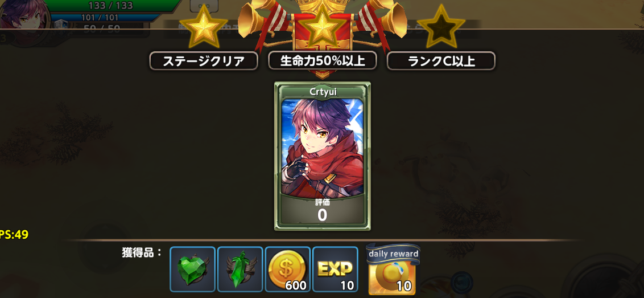Click the first gold star
Screen dimensions: 644x298
tap(204, 27)
